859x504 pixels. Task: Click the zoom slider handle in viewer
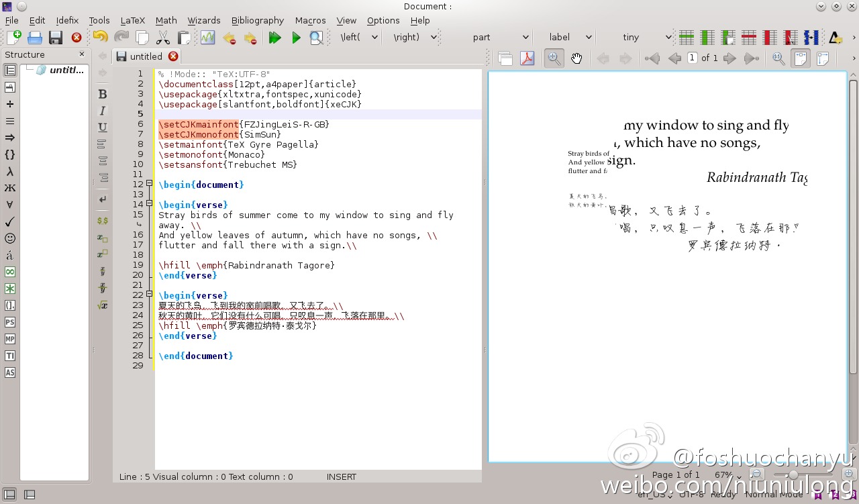[795, 474]
